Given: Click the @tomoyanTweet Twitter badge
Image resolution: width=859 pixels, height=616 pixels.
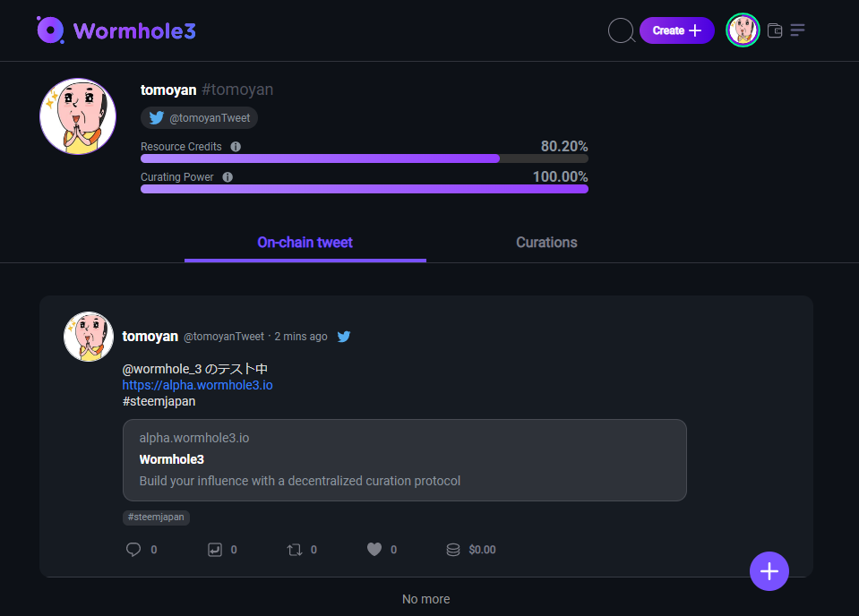Looking at the screenshot, I should coord(199,118).
